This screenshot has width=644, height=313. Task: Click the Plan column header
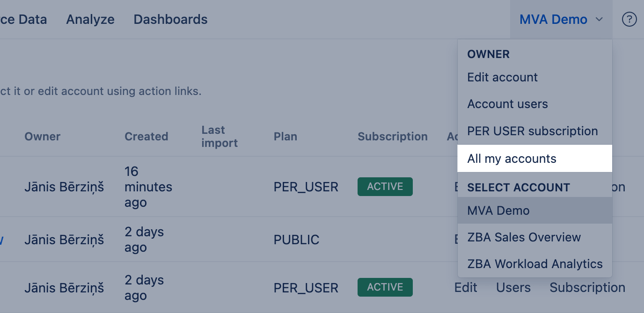(x=285, y=137)
